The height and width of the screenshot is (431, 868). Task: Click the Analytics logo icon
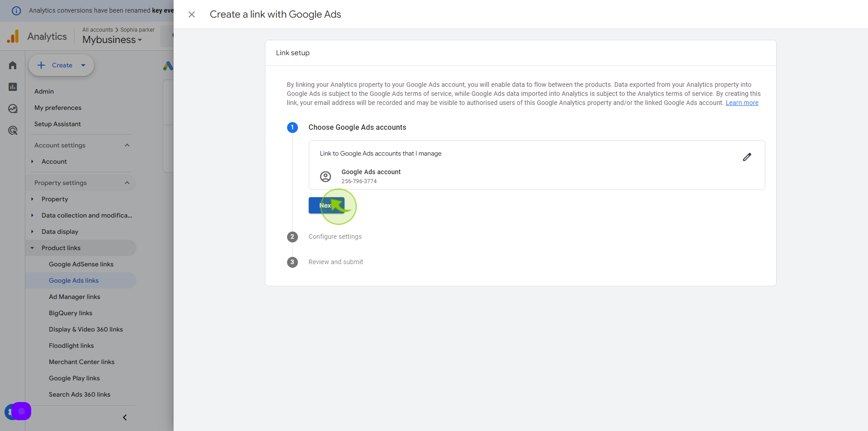pyautogui.click(x=13, y=36)
